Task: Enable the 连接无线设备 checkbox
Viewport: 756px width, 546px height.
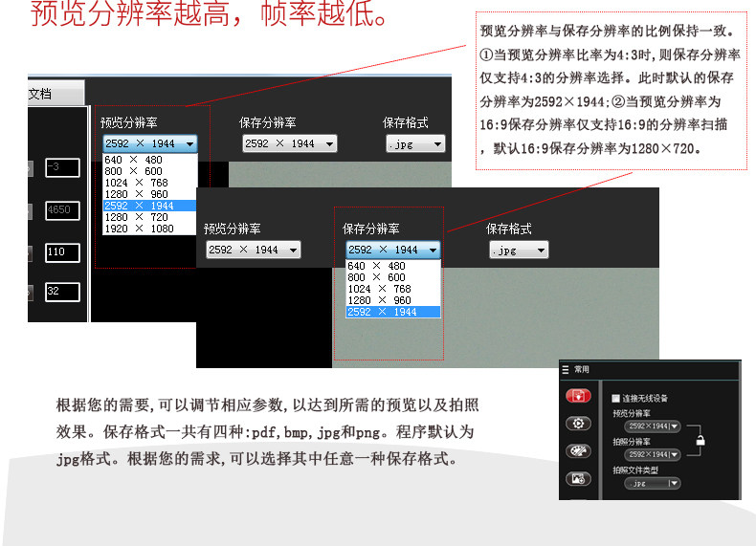Action: 615,398
